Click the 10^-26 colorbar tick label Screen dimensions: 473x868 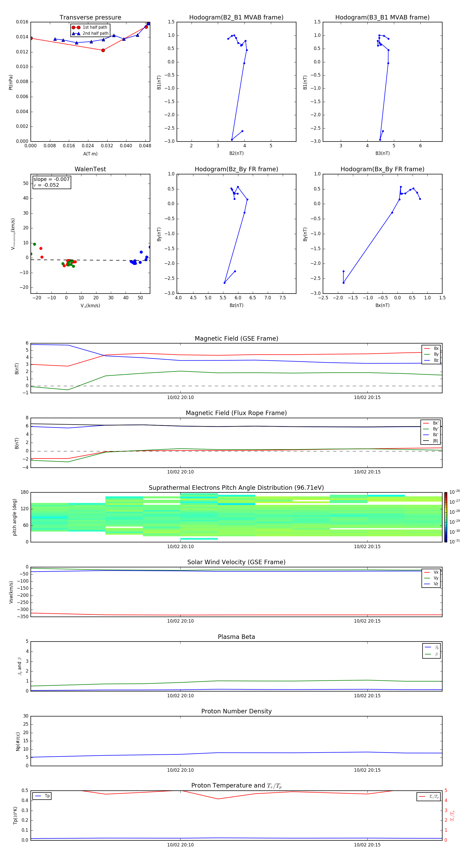pyautogui.click(x=455, y=492)
